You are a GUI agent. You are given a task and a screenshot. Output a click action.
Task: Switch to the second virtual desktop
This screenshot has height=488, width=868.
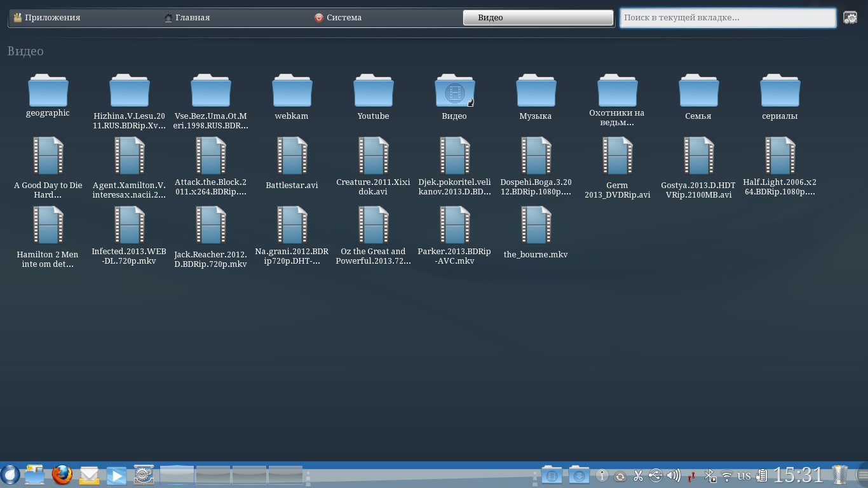[x=213, y=475]
